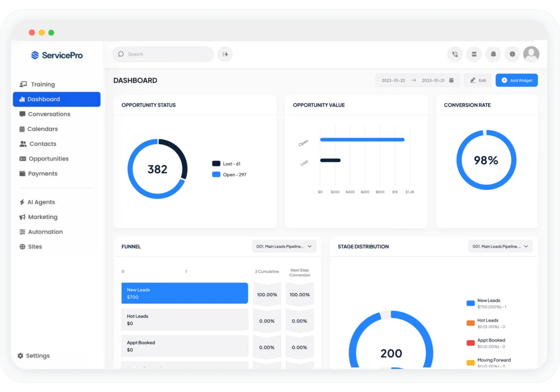
Task: Click the New Leads blue legend swatch
Action: pyautogui.click(x=470, y=303)
